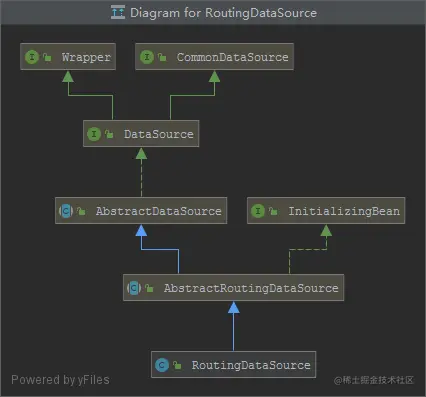Click the interface icon on CommonDataSource

coord(147,57)
